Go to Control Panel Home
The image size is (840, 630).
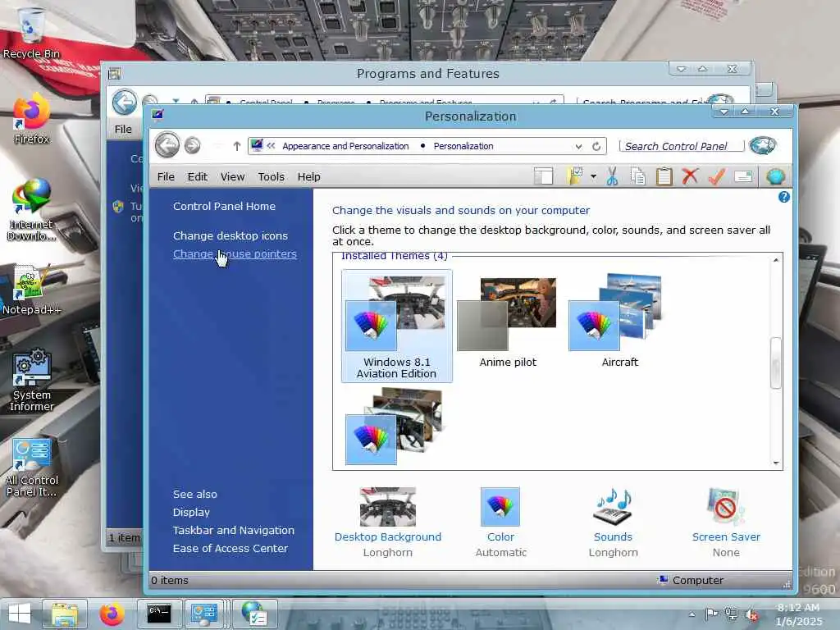tap(224, 206)
